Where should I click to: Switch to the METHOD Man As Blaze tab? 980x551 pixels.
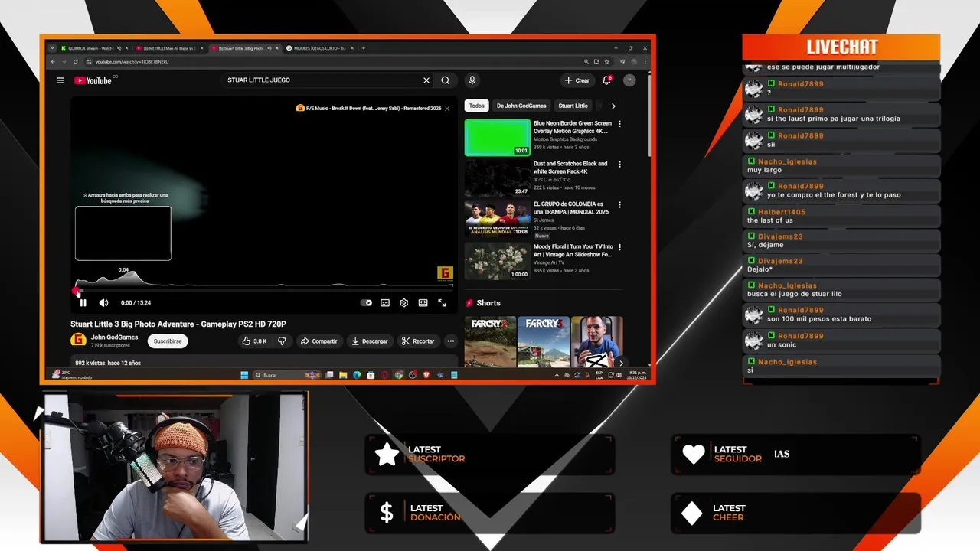point(168,48)
